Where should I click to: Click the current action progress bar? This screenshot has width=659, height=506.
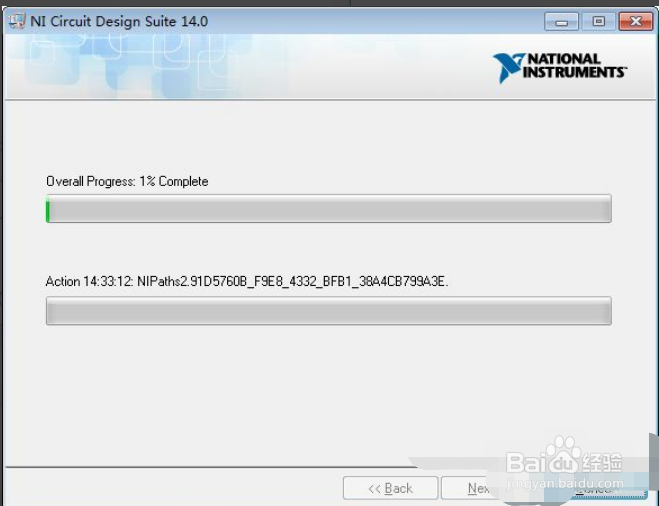pyautogui.click(x=329, y=311)
